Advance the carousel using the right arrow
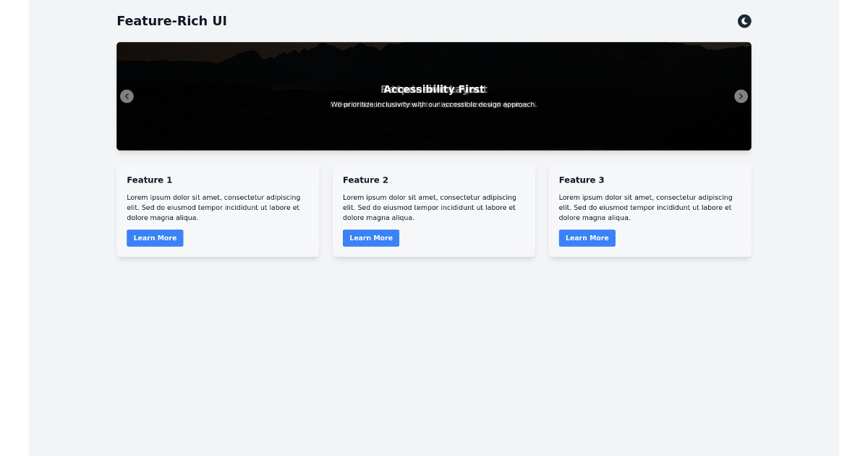This screenshot has height=456, width=868. 741,96
